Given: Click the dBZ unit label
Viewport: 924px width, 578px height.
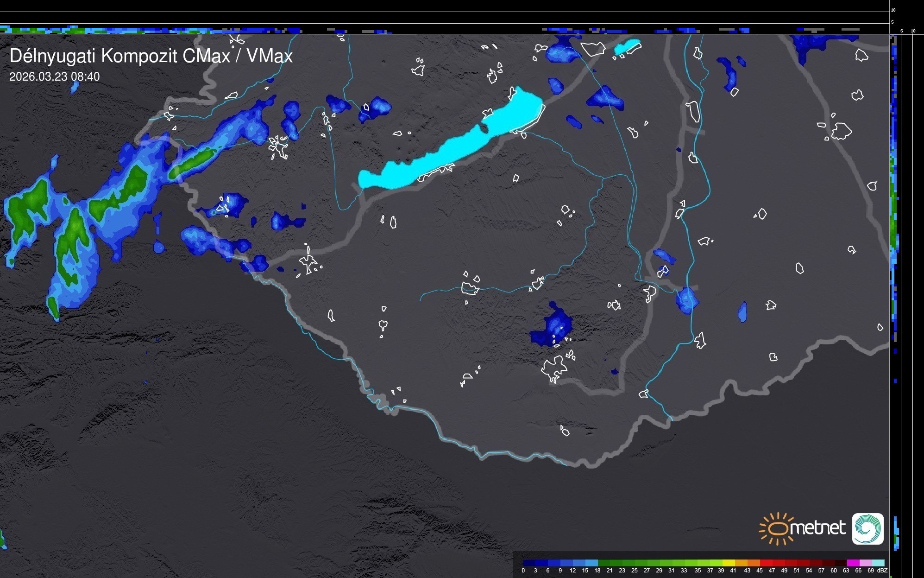Looking at the screenshot, I should (882, 571).
